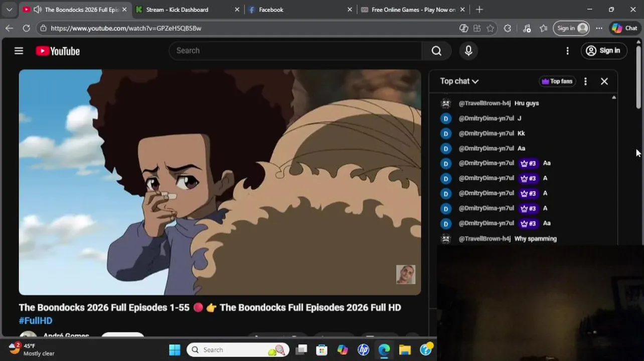Open File Explorer from the taskbar
The width and height of the screenshot is (644, 361).
(405, 350)
